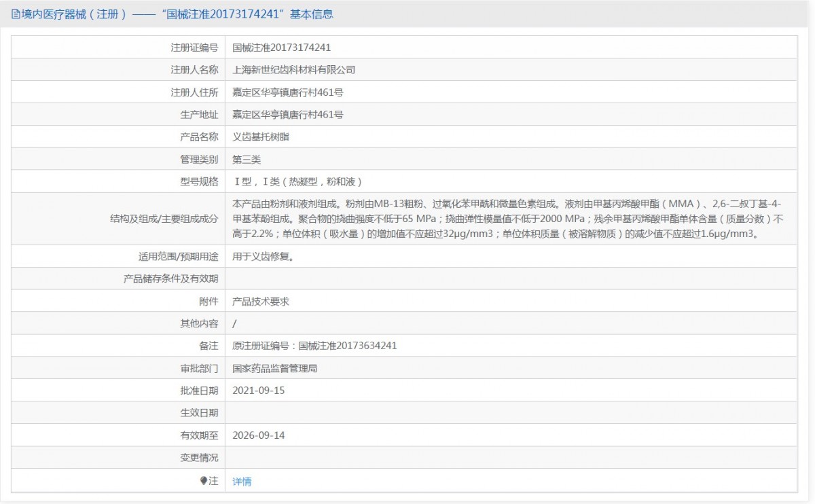Screen dimensions: 815x504
Task: Click the 管理类别 label
Action: point(199,160)
